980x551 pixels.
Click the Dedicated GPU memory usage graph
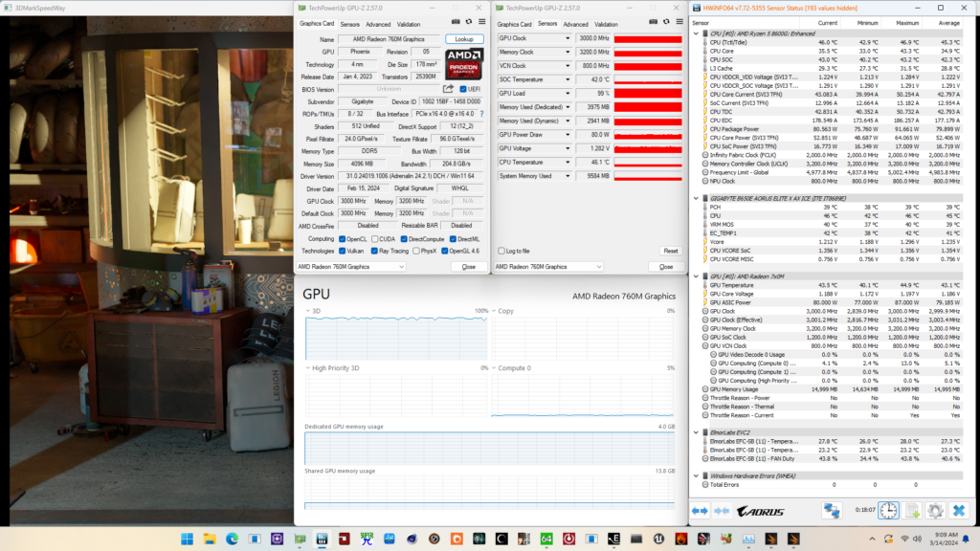tap(489, 448)
